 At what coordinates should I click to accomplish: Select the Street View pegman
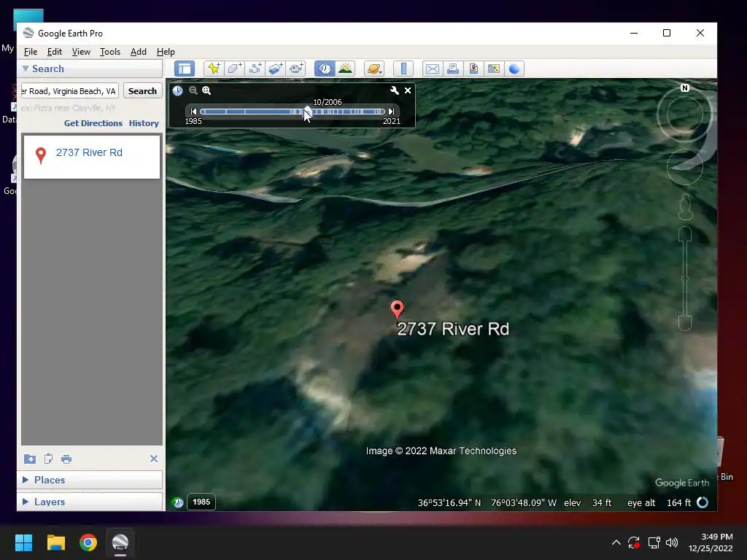685,207
